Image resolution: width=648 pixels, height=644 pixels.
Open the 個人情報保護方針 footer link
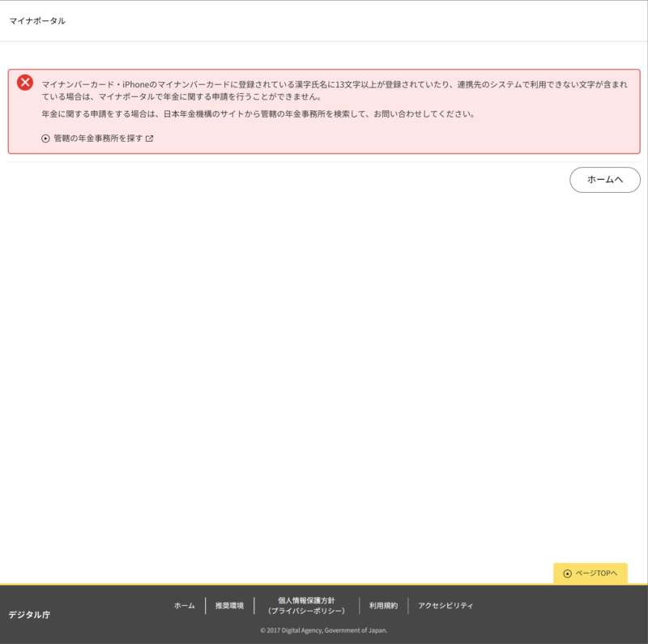pos(306,601)
